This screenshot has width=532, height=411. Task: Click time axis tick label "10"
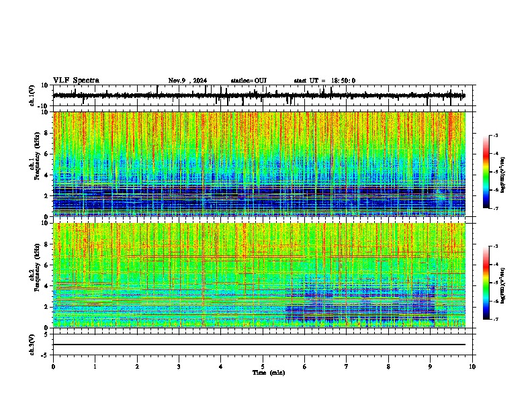472,367
